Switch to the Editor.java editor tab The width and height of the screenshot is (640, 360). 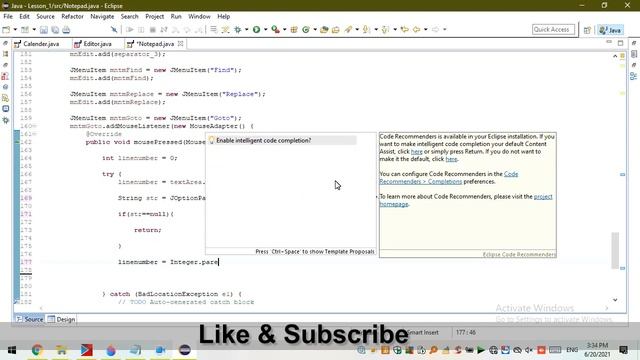[93, 44]
